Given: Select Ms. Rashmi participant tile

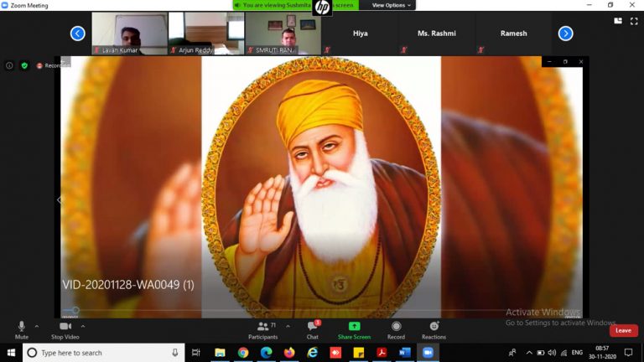Looking at the screenshot, I should [437, 34].
